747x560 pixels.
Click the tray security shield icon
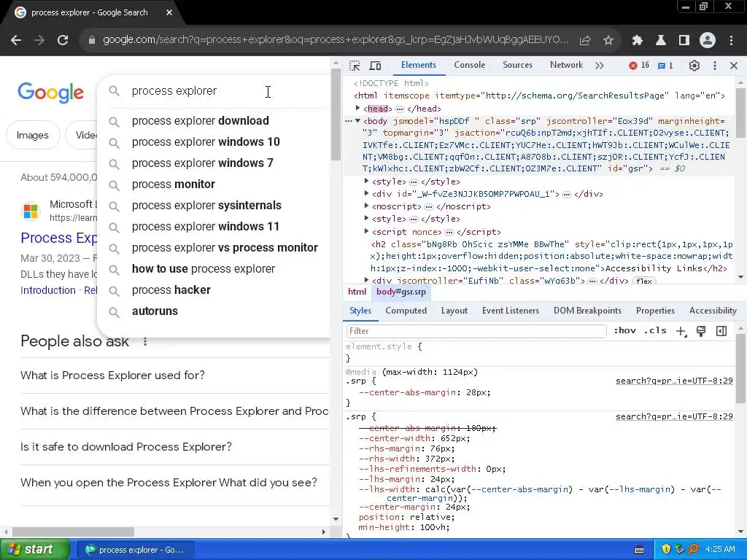tap(666, 550)
